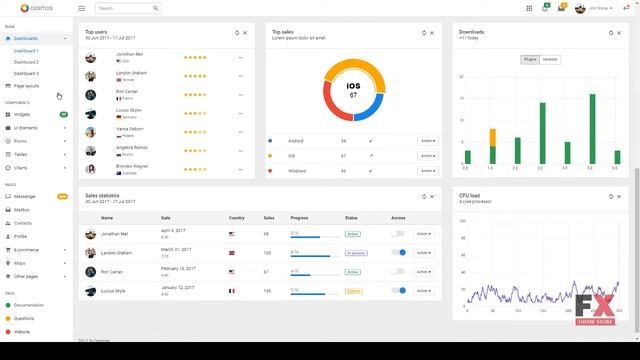
Task: Open more options for Vance Osborn
Action: click(x=241, y=132)
